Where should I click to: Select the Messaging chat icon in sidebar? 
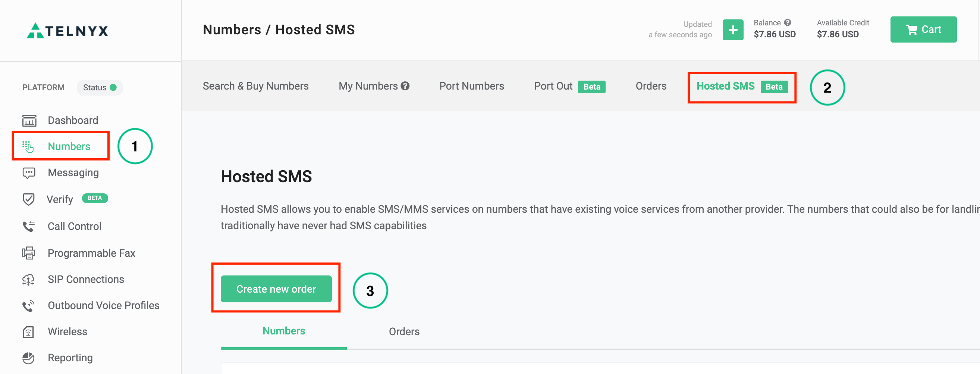tap(29, 172)
